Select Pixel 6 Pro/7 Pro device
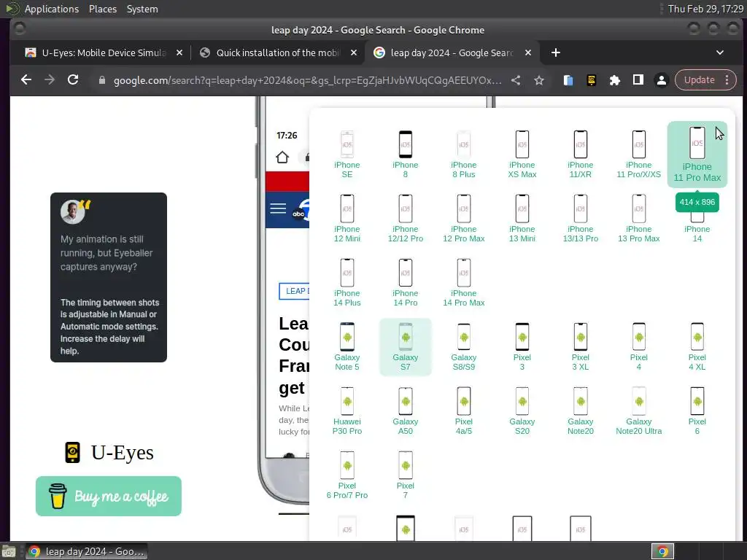This screenshot has width=747, height=560. point(347,475)
